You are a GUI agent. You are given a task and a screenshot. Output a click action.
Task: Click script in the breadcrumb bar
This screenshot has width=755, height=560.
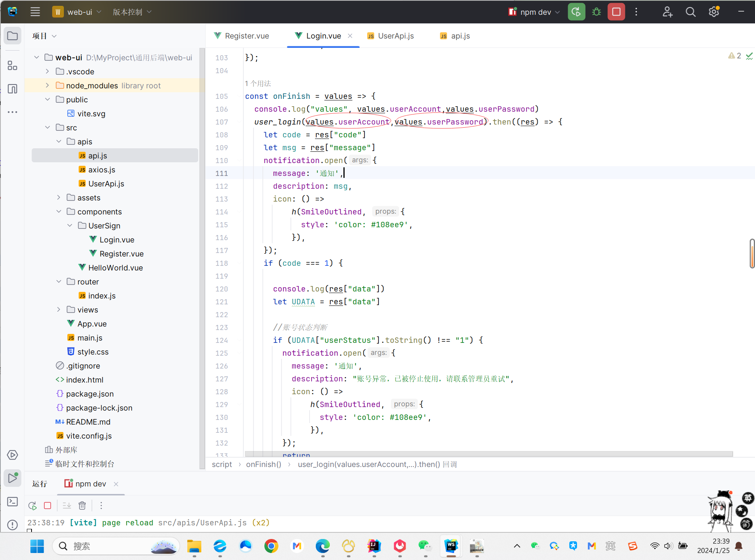point(222,465)
